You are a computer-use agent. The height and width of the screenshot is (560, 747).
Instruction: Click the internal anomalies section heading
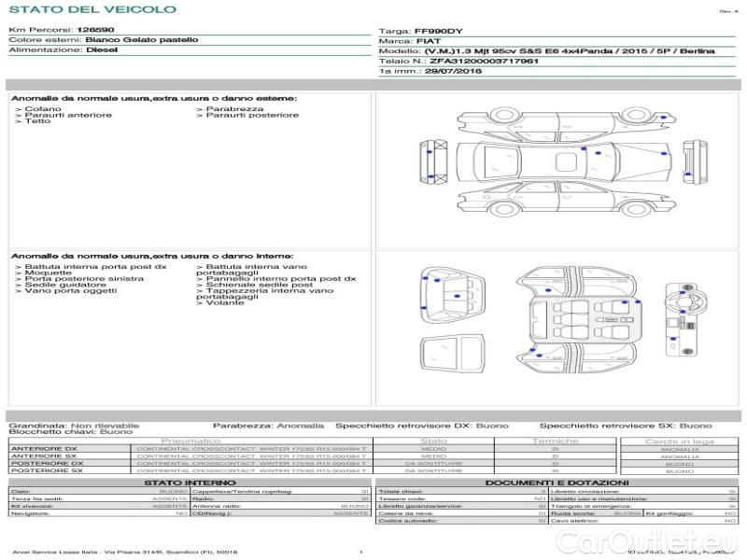[x=152, y=256]
